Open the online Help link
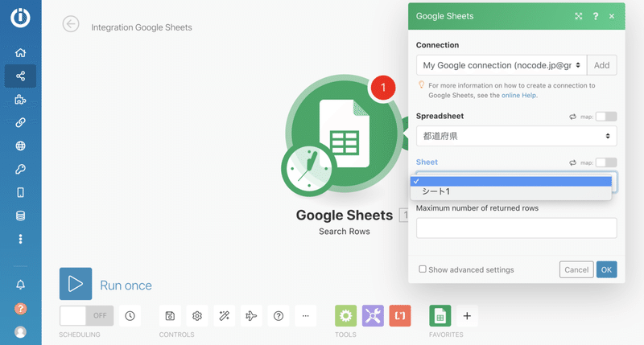This screenshot has height=345, width=644. pos(518,95)
